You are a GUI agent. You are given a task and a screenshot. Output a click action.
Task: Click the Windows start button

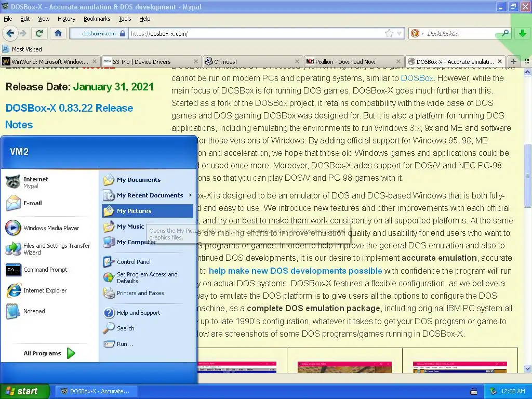pos(25,391)
